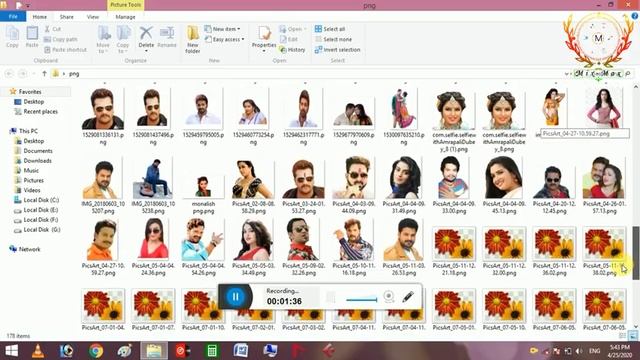Viewport: 640px width, 360px height.
Task: Open Downloads under This PC
Action: point(37,160)
